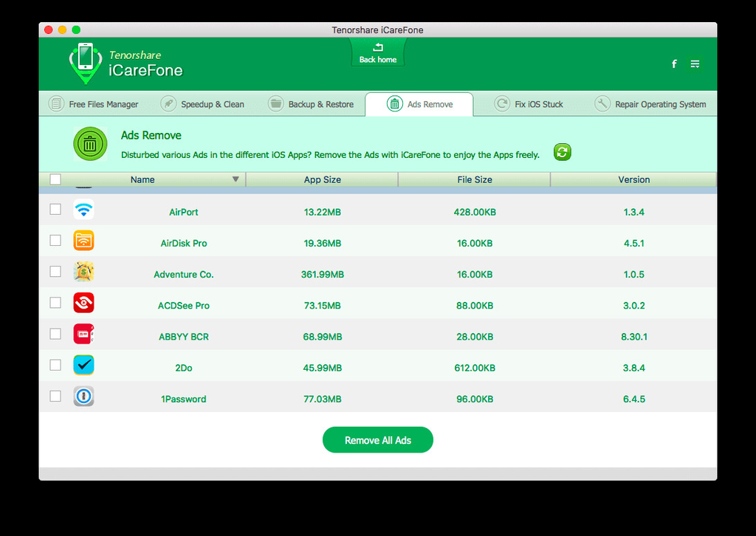Select the AirPort app name
This screenshot has height=536, width=756.
[184, 212]
